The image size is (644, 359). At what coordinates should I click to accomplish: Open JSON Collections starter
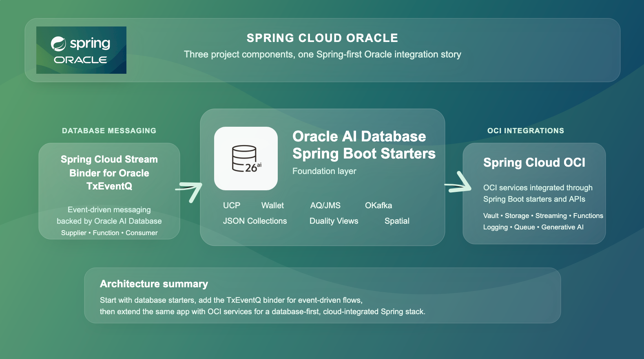coord(255,221)
